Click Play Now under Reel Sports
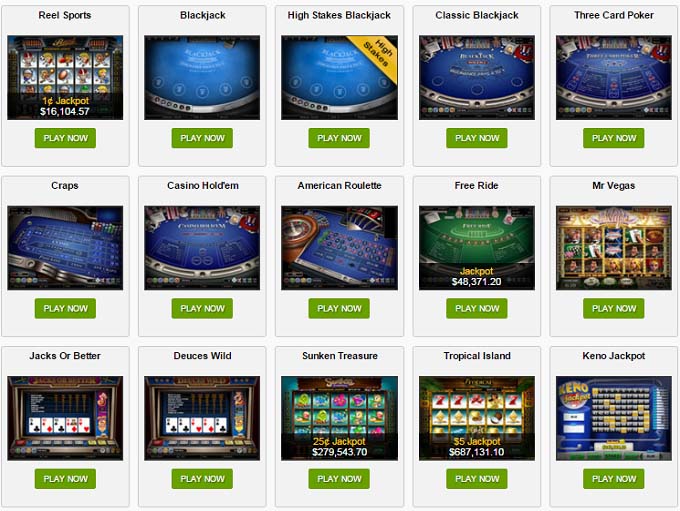Image resolution: width=680 pixels, height=511 pixels. [x=65, y=138]
